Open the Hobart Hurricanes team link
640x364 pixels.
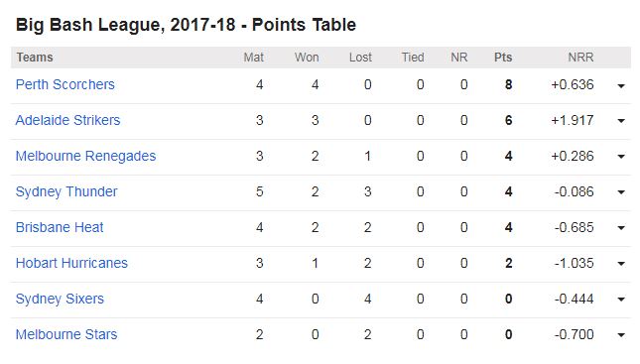[71, 263]
